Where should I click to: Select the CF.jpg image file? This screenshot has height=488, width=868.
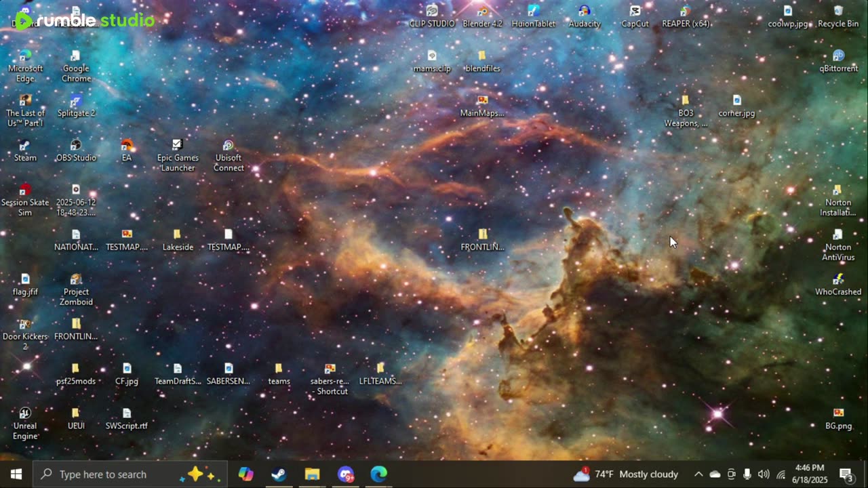[127, 374]
